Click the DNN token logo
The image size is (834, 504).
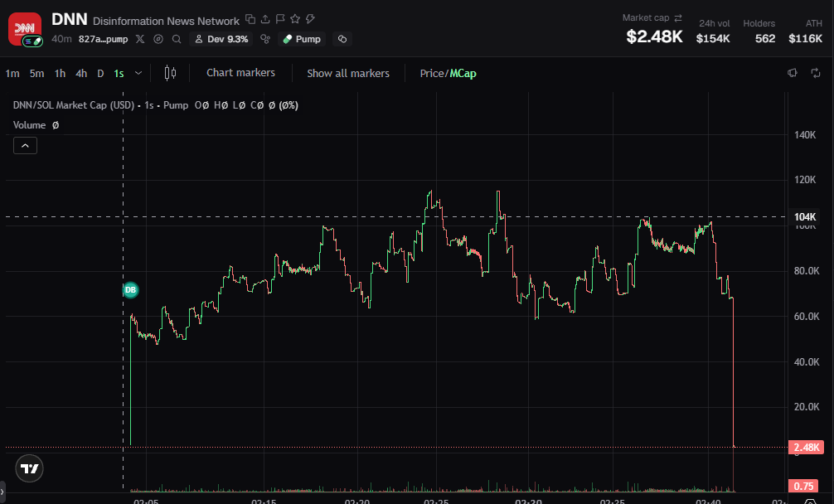click(25, 29)
